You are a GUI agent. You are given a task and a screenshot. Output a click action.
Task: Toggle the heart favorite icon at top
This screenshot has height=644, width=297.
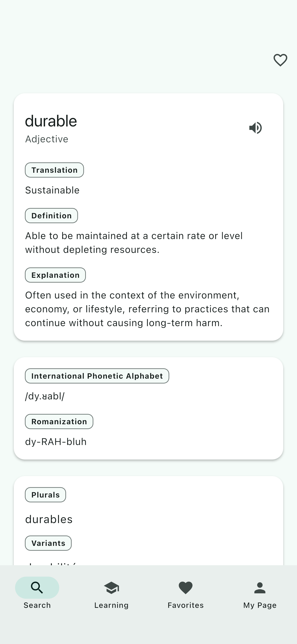280,60
